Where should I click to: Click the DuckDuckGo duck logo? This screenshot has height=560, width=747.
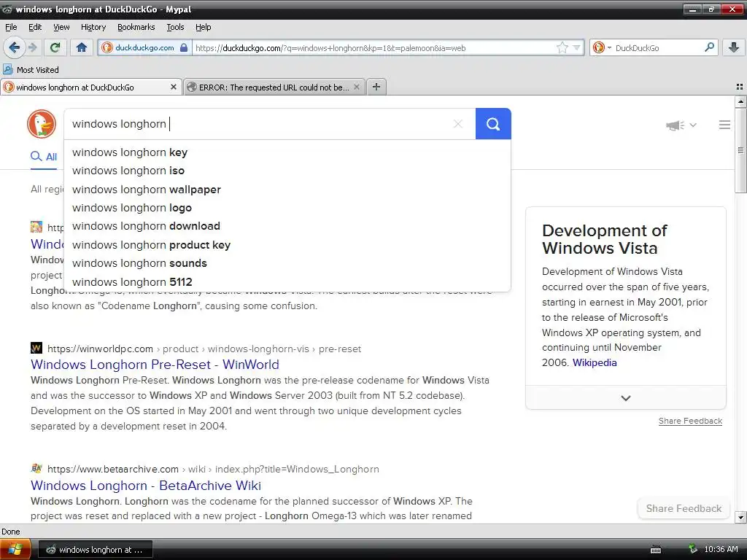click(x=42, y=124)
